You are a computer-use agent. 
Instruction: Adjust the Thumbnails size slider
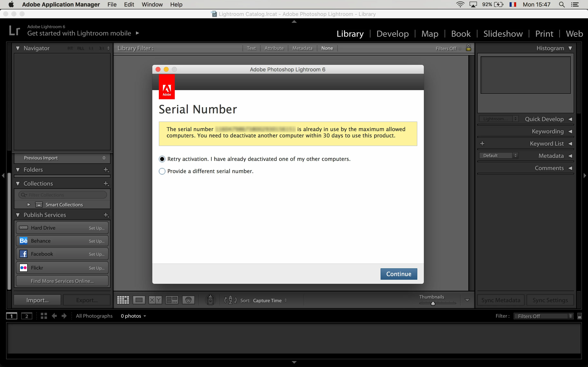click(433, 303)
